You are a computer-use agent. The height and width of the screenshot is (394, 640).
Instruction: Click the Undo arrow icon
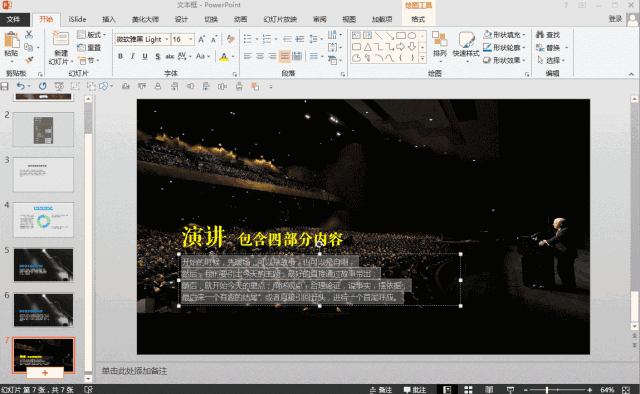pos(20,86)
